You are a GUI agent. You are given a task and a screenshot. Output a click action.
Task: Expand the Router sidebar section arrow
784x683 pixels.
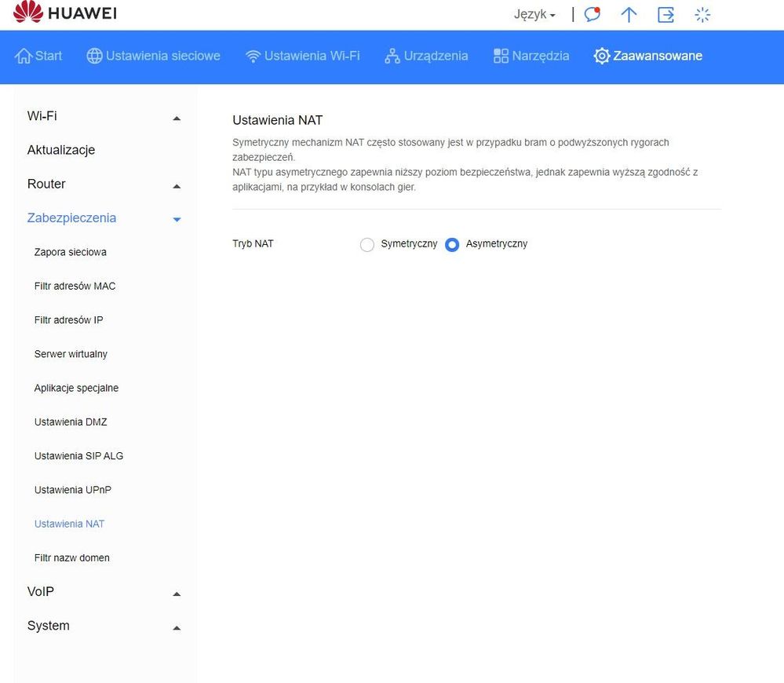pyautogui.click(x=177, y=187)
